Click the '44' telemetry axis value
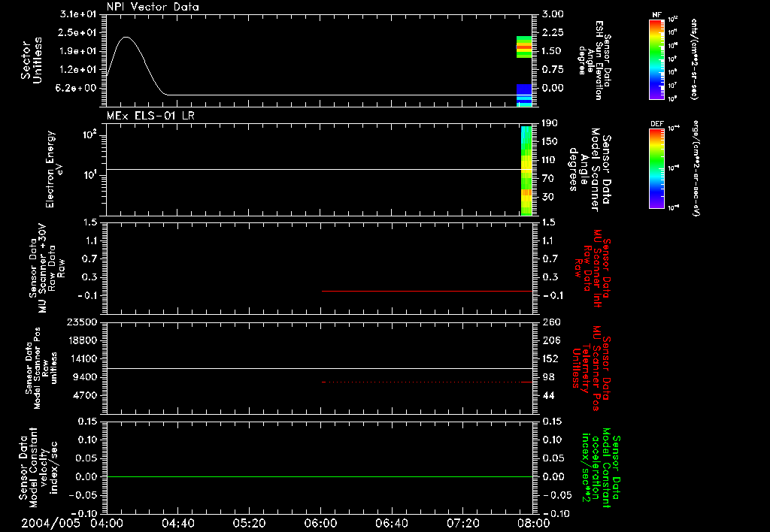Screen dimensions: 770x532 click(x=548, y=395)
